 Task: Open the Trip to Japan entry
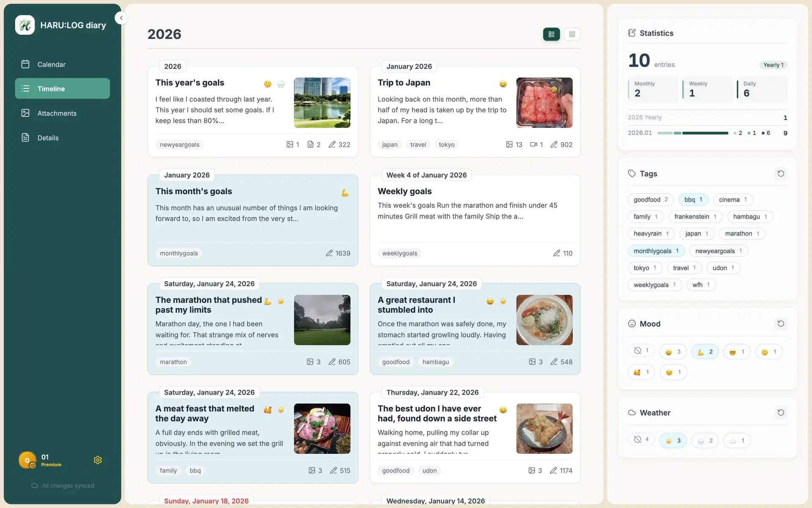tap(475, 112)
